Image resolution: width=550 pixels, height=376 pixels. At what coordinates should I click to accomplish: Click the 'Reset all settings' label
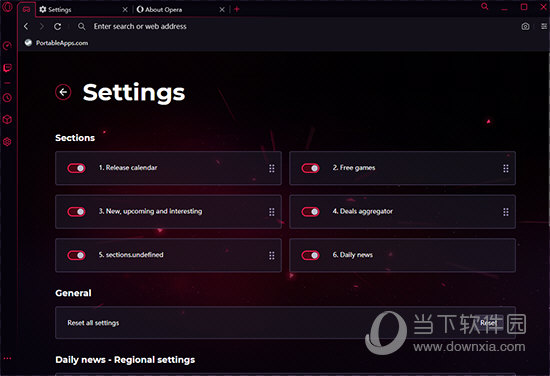point(93,323)
